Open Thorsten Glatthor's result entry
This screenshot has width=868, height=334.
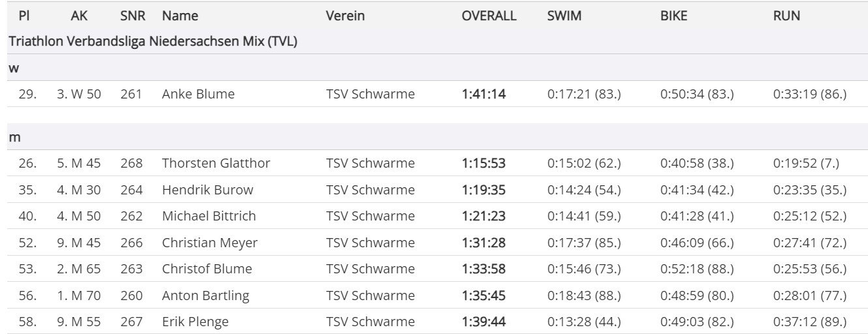pos(216,163)
